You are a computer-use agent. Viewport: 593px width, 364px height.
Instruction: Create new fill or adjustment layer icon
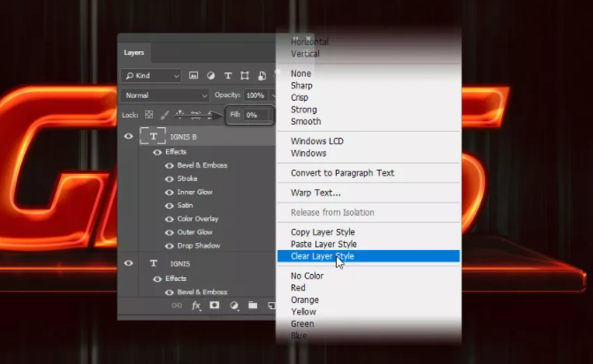pos(233,306)
